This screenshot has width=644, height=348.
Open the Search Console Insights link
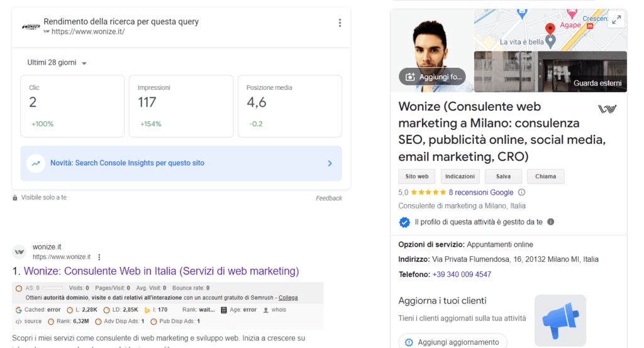[x=127, y=163]
